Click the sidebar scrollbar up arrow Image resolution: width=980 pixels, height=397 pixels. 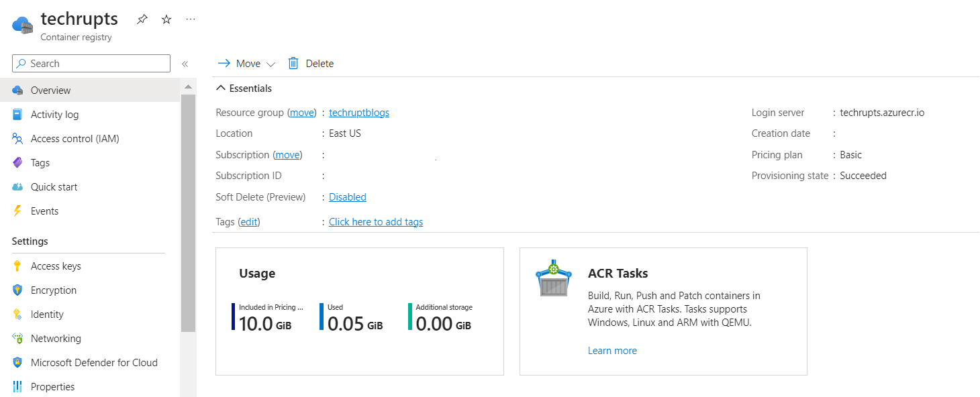[188, 87]
